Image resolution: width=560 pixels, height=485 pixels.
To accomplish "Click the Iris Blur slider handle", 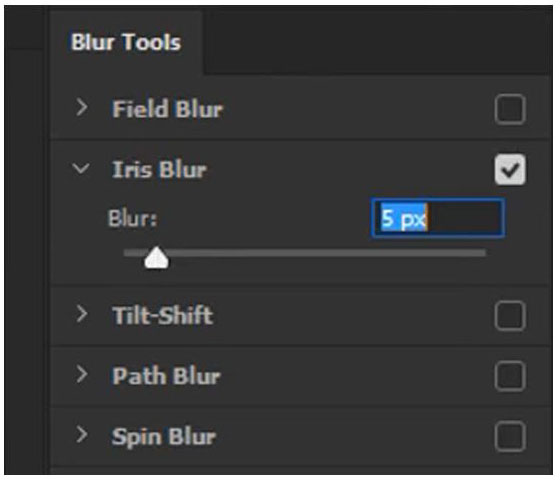I will pyautogui.click(x=156, y=258).
